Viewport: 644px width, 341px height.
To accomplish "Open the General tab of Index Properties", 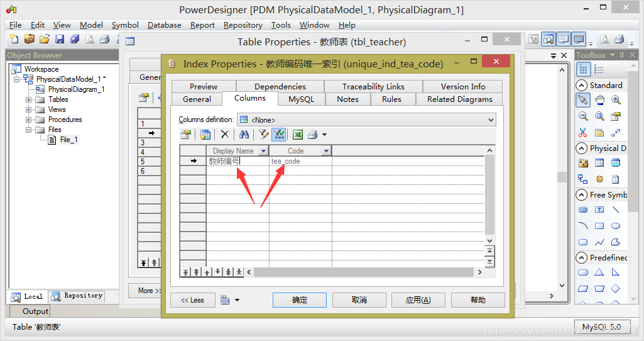I will pos(197,99).
